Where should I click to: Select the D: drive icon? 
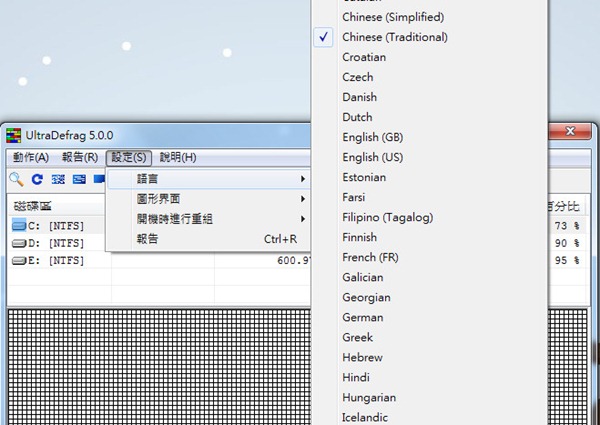[20, 243]
